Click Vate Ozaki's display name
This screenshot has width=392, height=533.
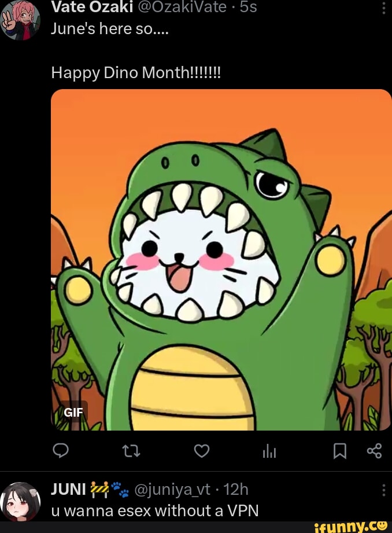(x=93, y=7)
